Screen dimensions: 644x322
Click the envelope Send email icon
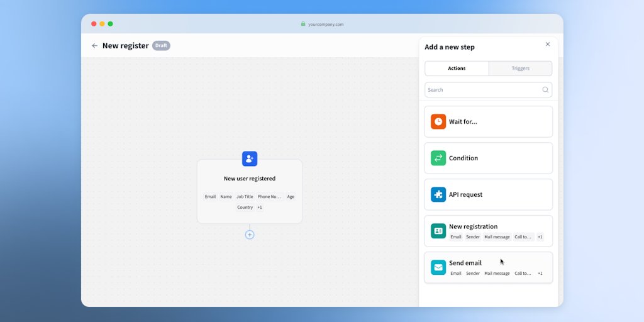(438, 267)
